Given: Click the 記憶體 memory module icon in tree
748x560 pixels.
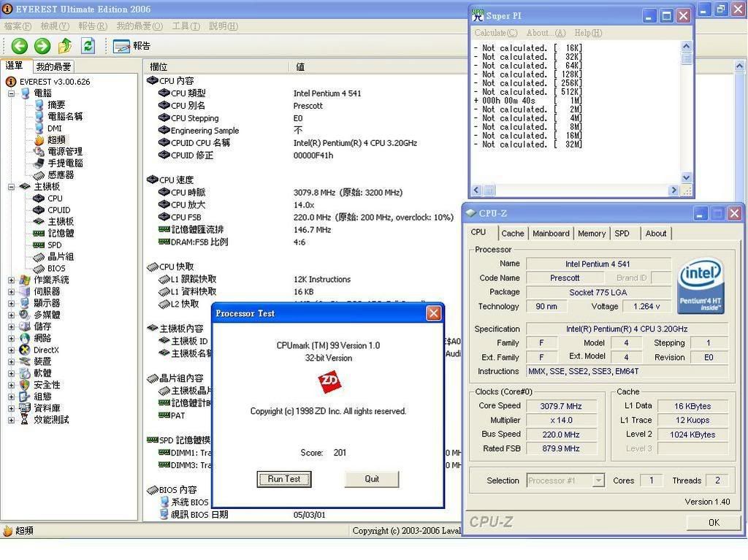Looking at the screenshot, I should [39, 233].
